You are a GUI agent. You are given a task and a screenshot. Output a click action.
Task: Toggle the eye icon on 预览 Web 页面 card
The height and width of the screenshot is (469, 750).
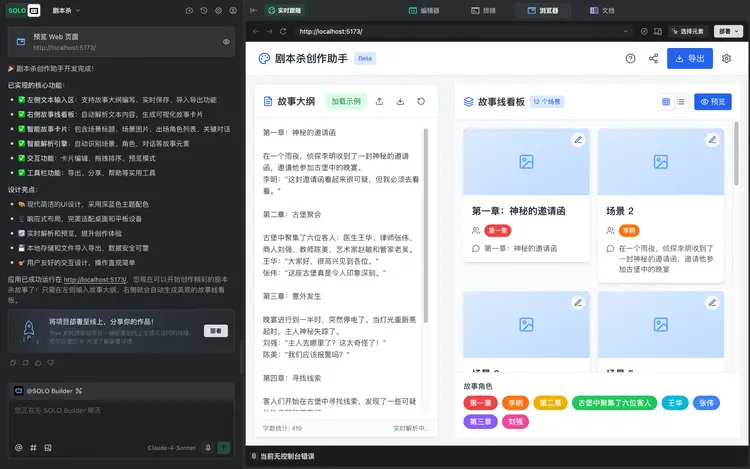(227, 42)
